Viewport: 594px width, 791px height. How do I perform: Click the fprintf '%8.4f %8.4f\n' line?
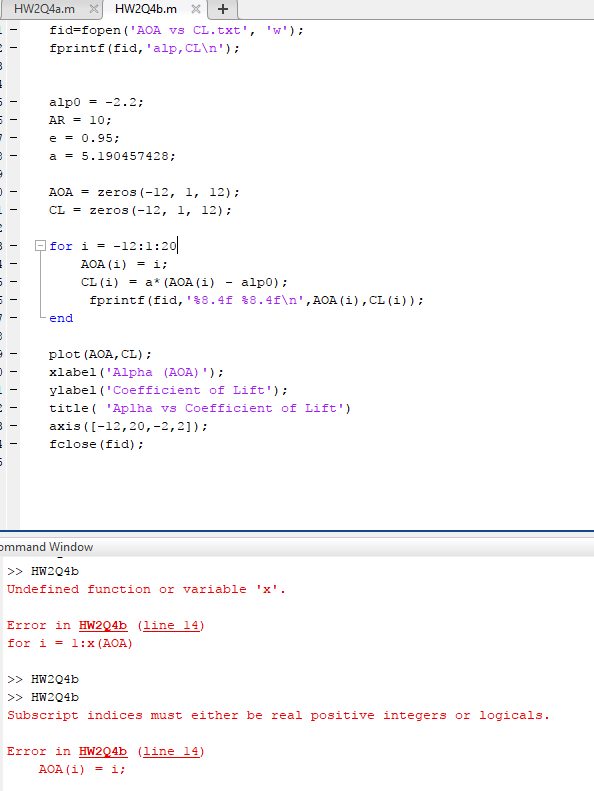[x=256, y=301]
